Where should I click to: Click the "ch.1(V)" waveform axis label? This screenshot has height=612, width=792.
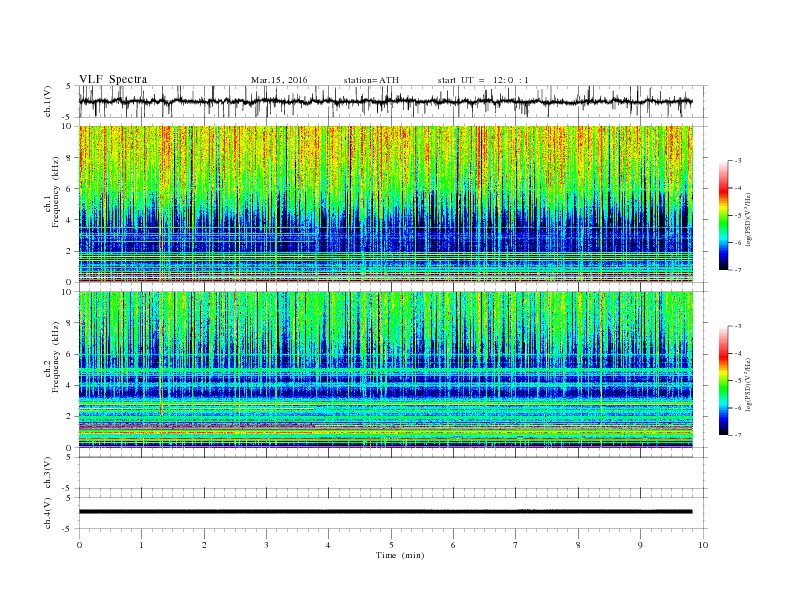click(x=48, y=101)
